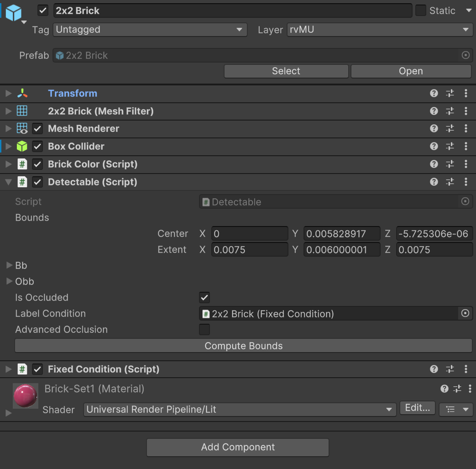Expand the Transform component header

pyautogui.click(x=8, y=93)
